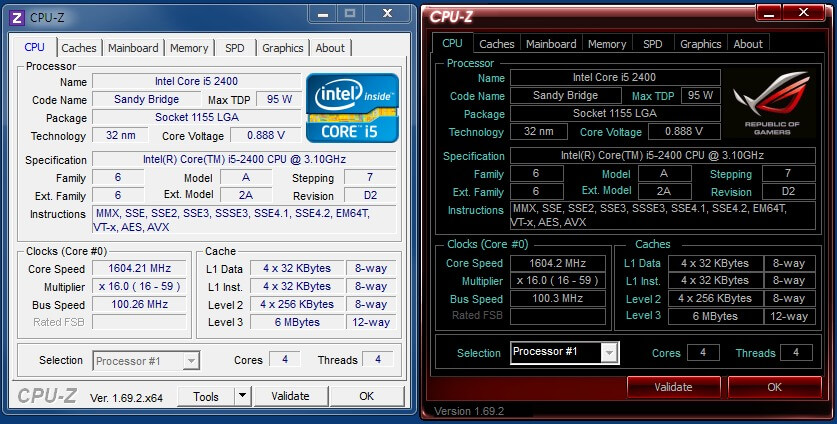Click Instructions list in ROG window
This screenshot has height=424, width=837.
[x=662, y=215]
